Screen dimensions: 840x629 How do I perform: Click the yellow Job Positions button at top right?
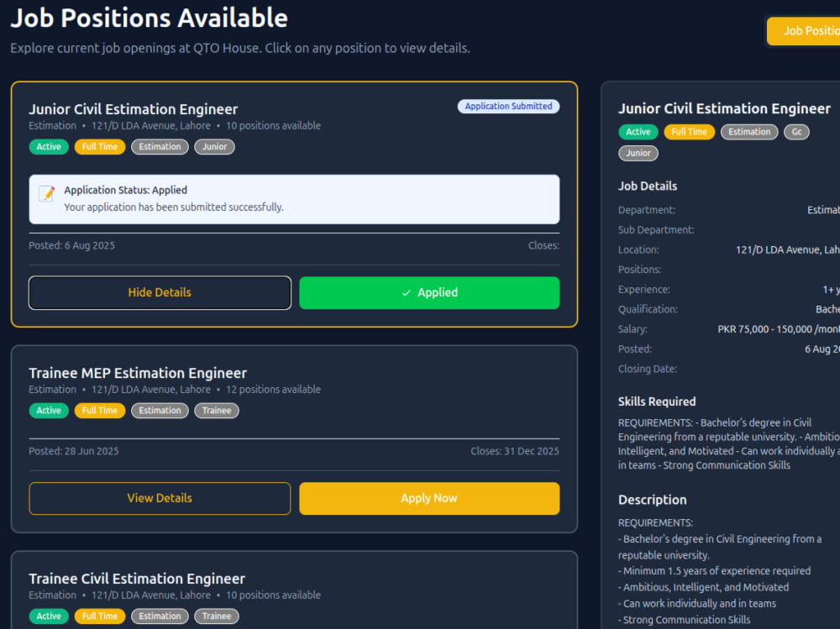(804, 31)
